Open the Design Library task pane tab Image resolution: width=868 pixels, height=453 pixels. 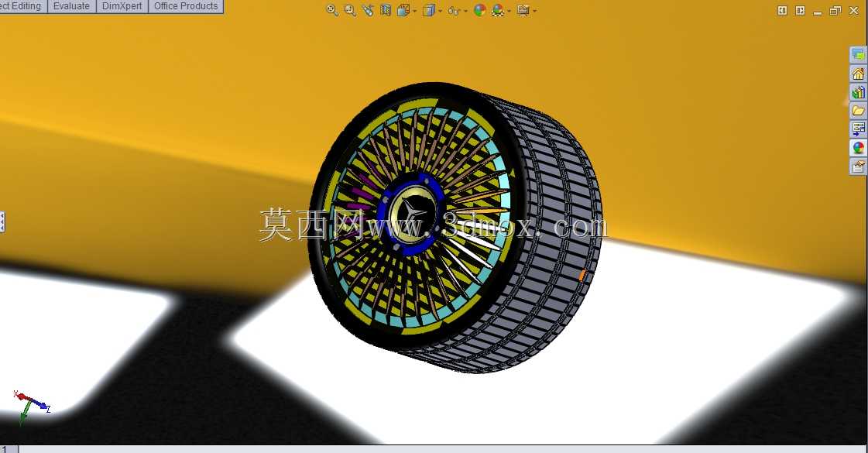(x=858, y=92)
